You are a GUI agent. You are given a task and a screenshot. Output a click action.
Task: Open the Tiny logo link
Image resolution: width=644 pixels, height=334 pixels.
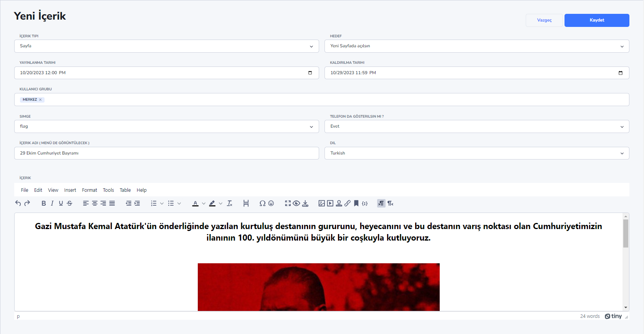click(x=613, y=316)
